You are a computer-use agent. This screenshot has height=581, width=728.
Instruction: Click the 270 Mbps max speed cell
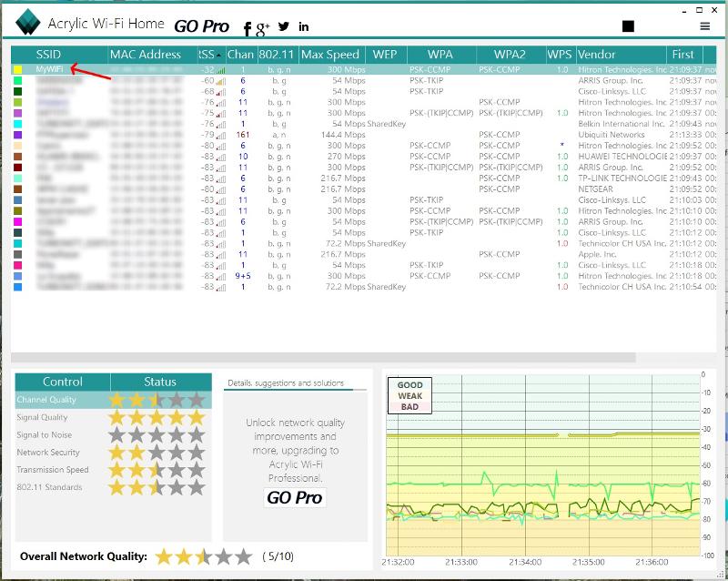pos(346,157)
